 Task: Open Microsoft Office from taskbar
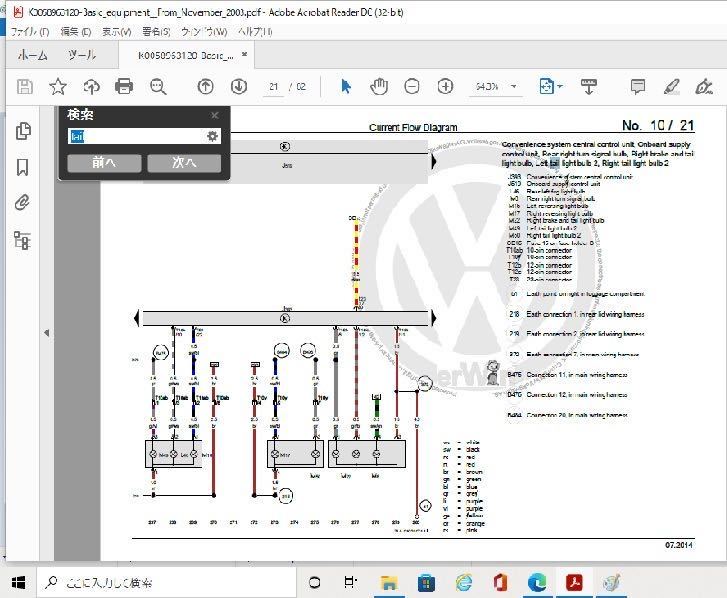click(x=500, y=583)
